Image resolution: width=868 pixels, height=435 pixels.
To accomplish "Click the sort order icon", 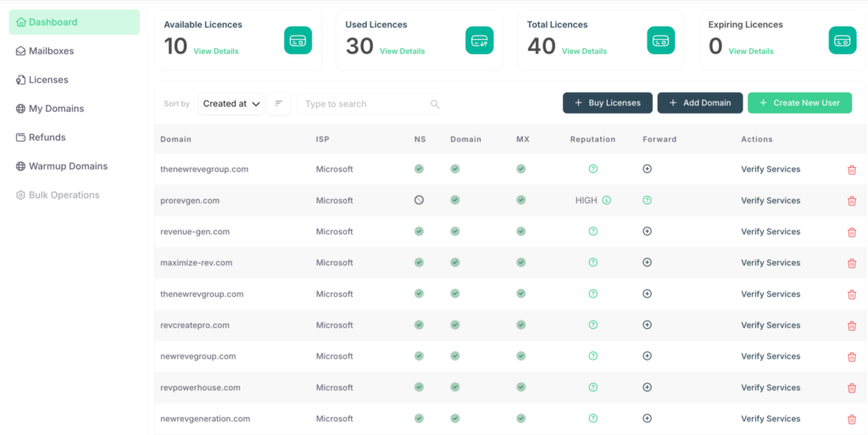I will [x=279, y=103].
